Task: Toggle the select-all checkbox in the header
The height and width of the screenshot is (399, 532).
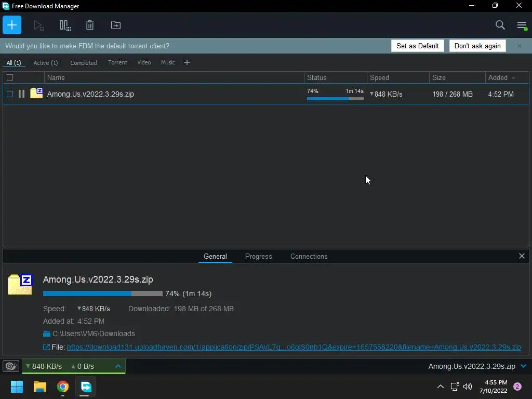Action: click(10, 78)
